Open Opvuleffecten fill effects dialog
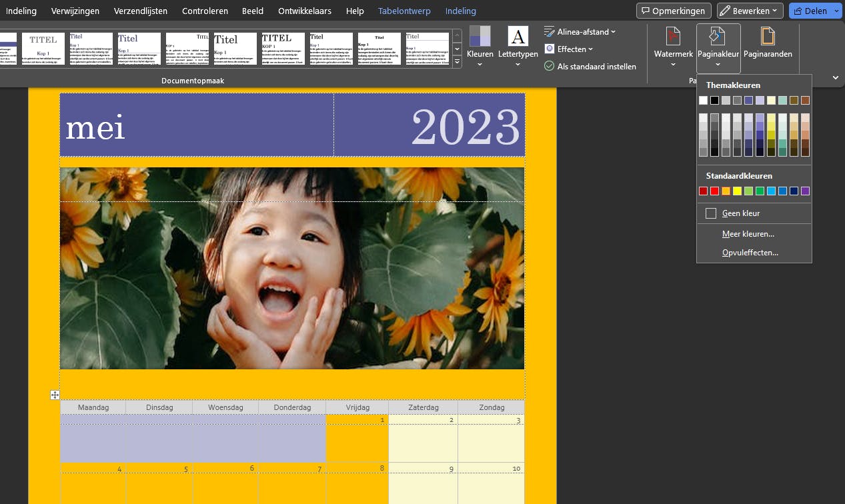 click(754, 253)
